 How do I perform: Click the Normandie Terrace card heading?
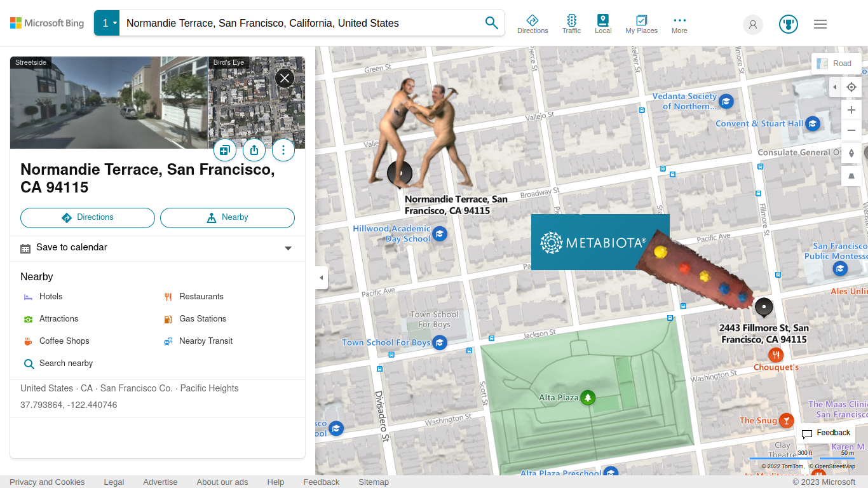pyautogui.click(x=147, y=179)
